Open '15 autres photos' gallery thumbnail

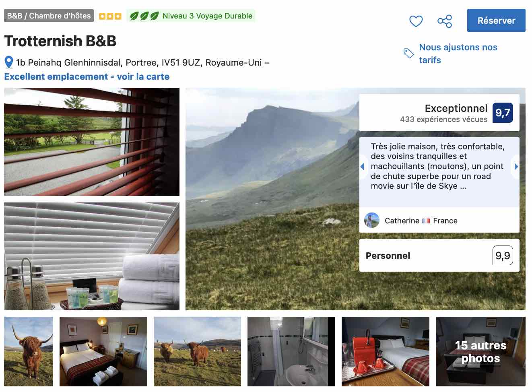pos(480,351)
